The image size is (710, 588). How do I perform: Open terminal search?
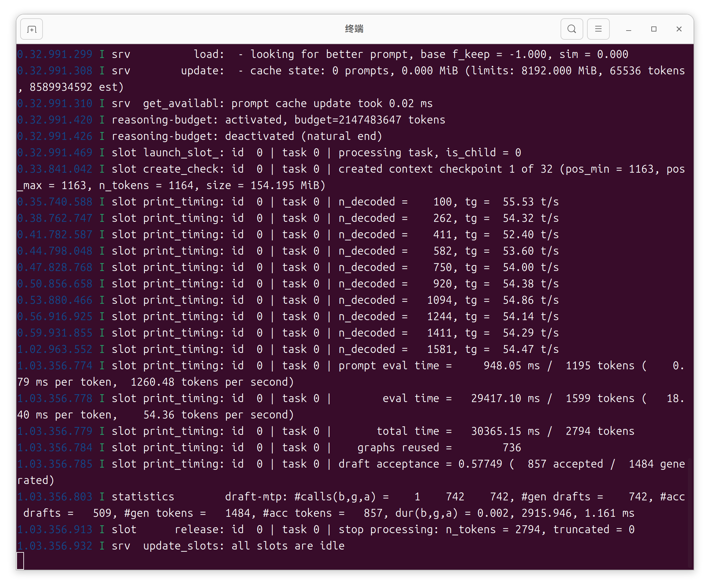[x=571, y=29]
